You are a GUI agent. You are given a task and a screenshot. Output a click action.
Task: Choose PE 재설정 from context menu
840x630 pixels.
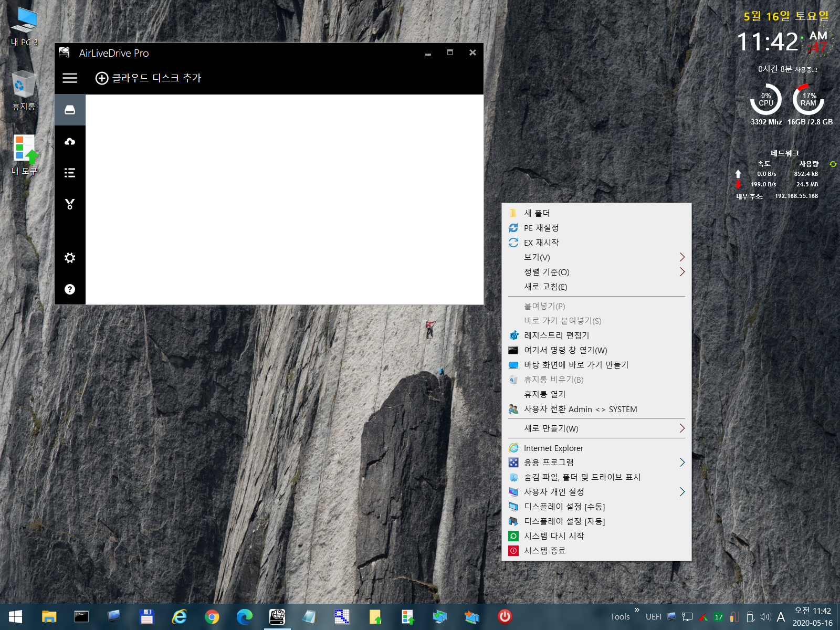596,228
